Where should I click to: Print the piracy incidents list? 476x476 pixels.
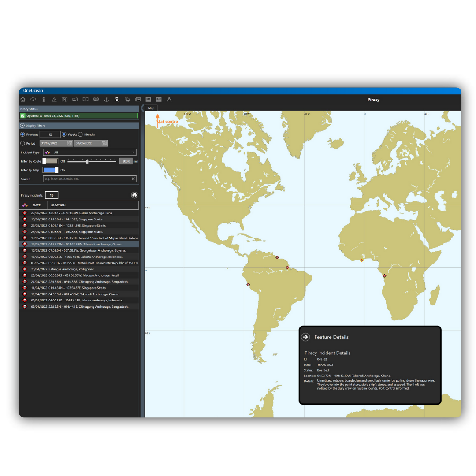pos(134,195)
